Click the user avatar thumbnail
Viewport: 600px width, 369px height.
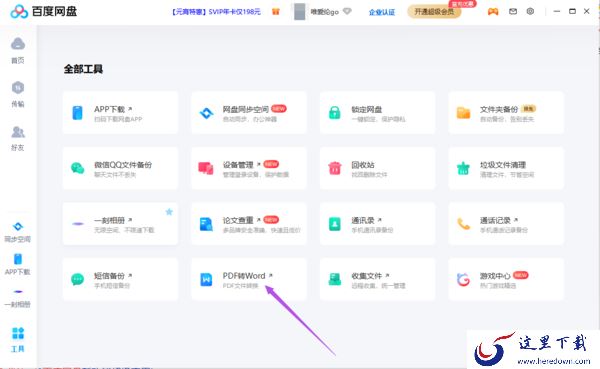click(300, 11)
